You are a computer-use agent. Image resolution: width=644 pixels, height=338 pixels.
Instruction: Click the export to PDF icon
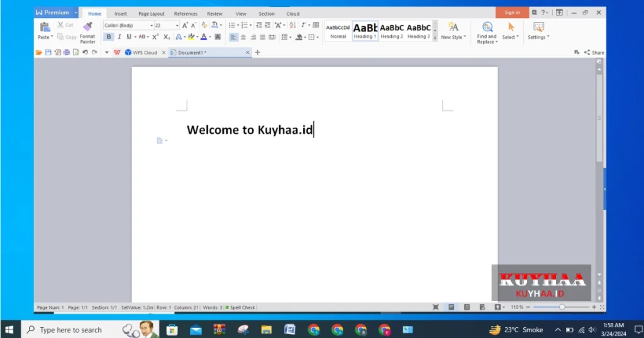(57, 53)
